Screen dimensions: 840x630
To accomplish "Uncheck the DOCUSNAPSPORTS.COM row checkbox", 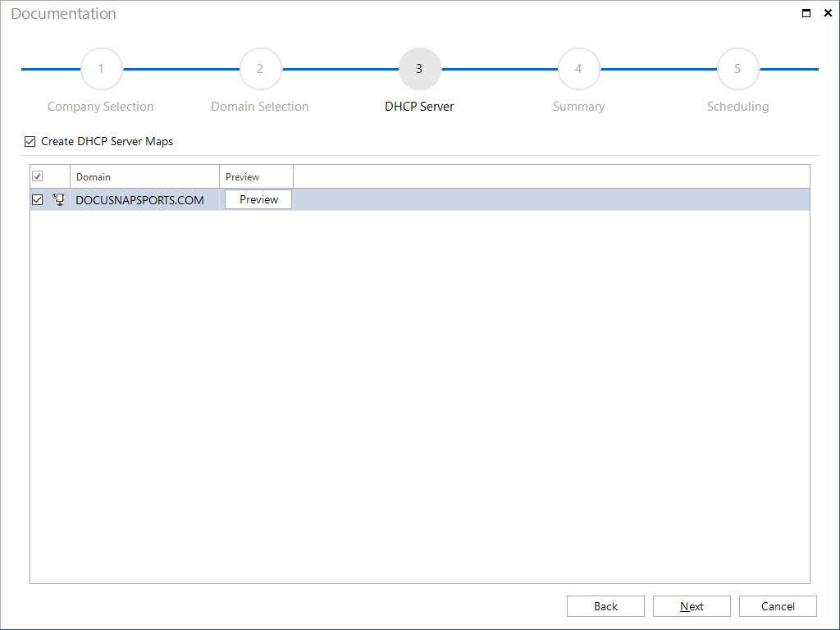I will [38, 200].
